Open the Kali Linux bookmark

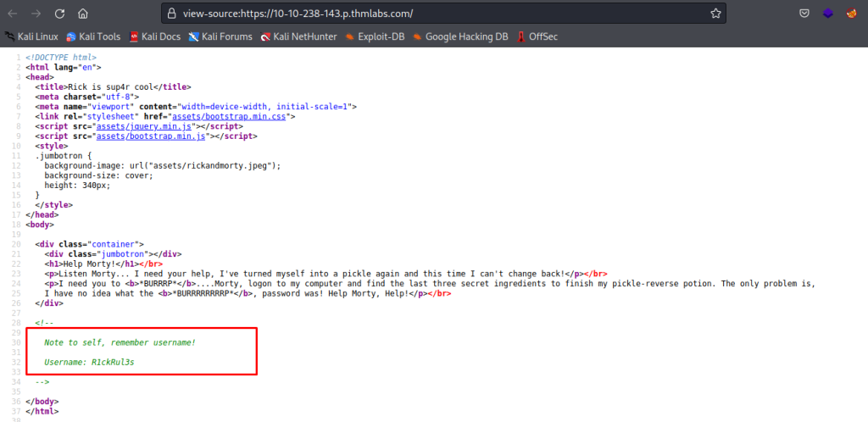click(x=34, y=37)
